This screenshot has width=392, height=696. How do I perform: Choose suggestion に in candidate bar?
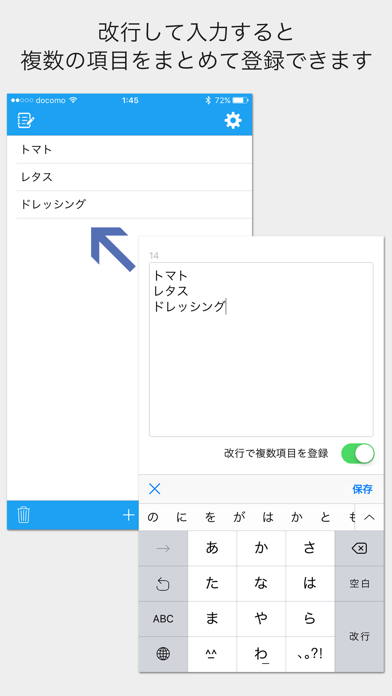(x=182, y=517)
